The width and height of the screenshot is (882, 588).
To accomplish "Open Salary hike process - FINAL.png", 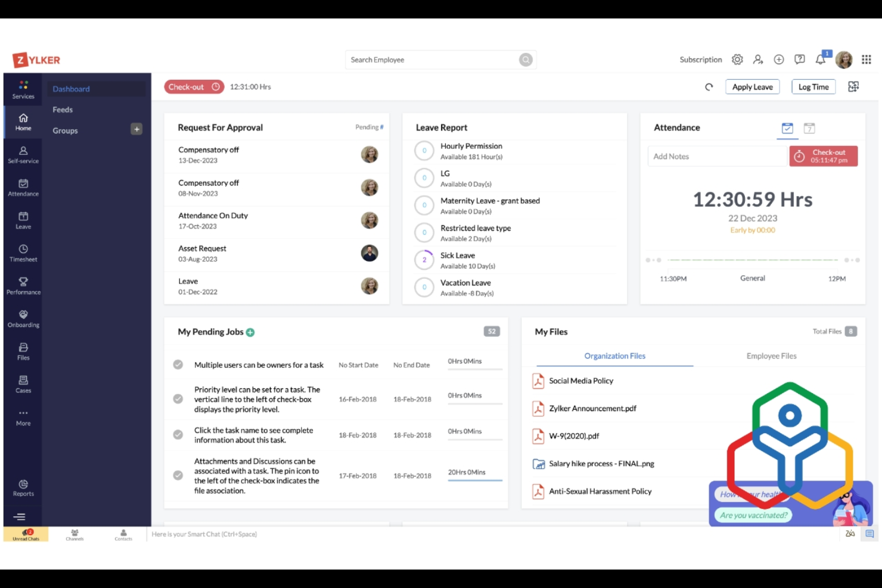I will [601, 463].
